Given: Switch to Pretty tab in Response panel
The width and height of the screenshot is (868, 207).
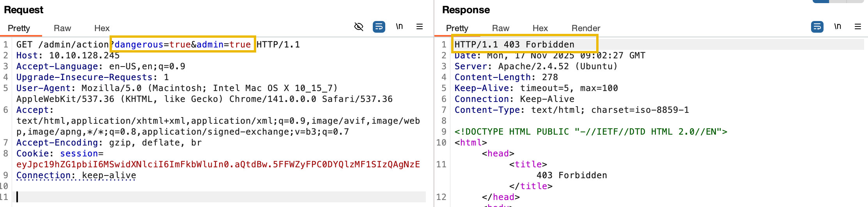Looking at the screenshot, I should (457, 28).
